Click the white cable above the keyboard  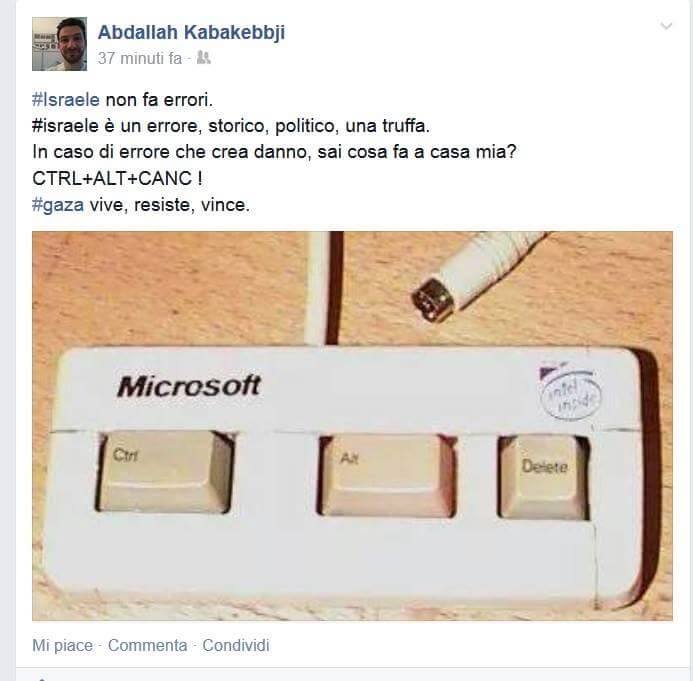point(319,288)
